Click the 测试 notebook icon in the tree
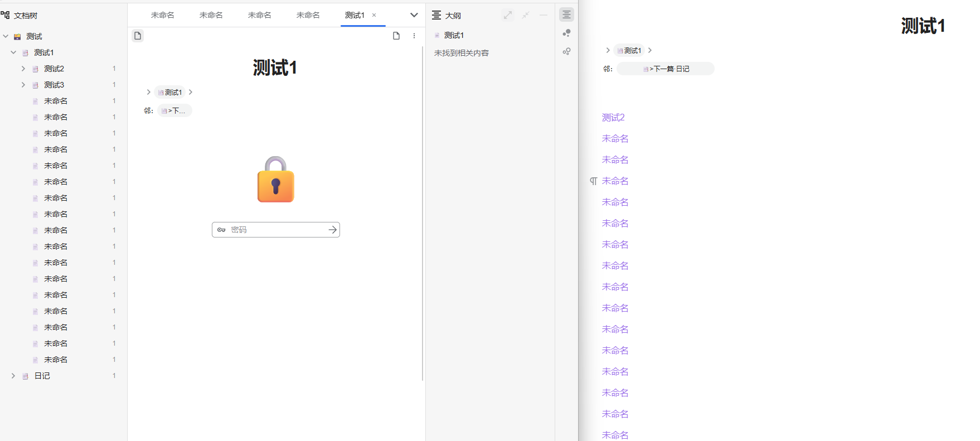 click(17, 37)
